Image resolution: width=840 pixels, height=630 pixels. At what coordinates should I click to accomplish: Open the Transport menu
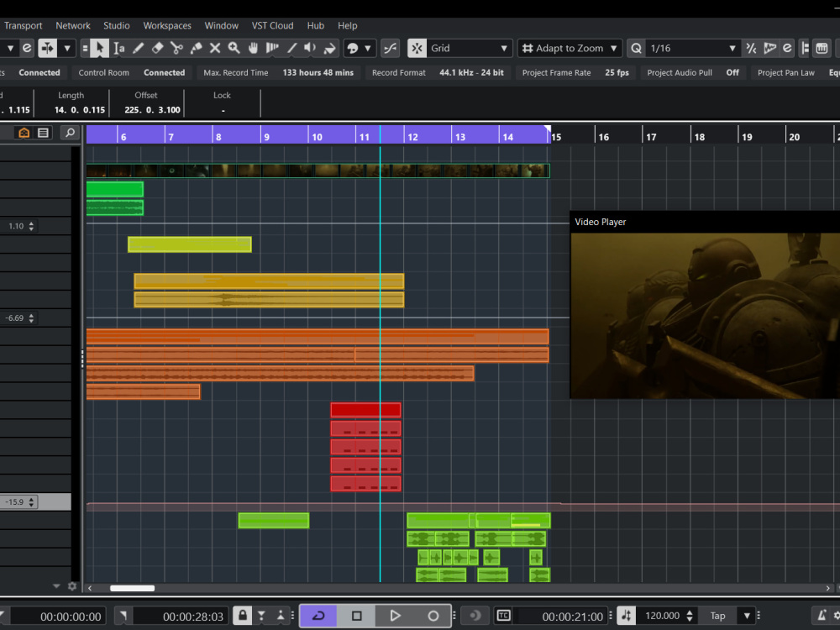[x=23, y=25]
